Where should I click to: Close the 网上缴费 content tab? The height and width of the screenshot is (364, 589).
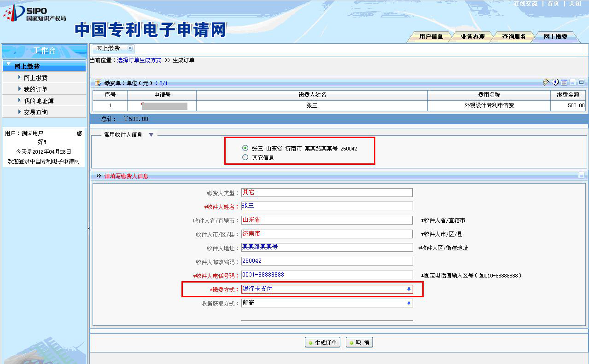tap(130, 48)
